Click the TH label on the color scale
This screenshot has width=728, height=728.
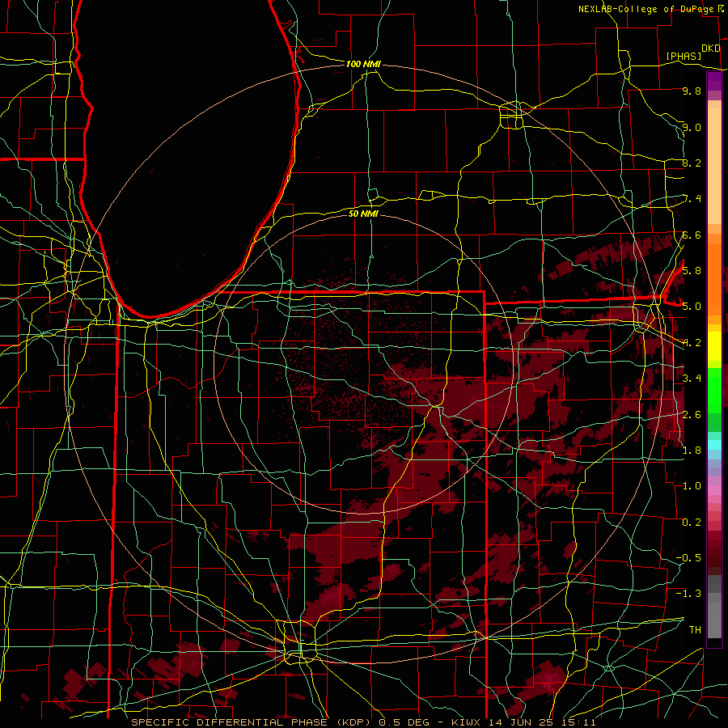pyautogui.click(x=695, y=629)
